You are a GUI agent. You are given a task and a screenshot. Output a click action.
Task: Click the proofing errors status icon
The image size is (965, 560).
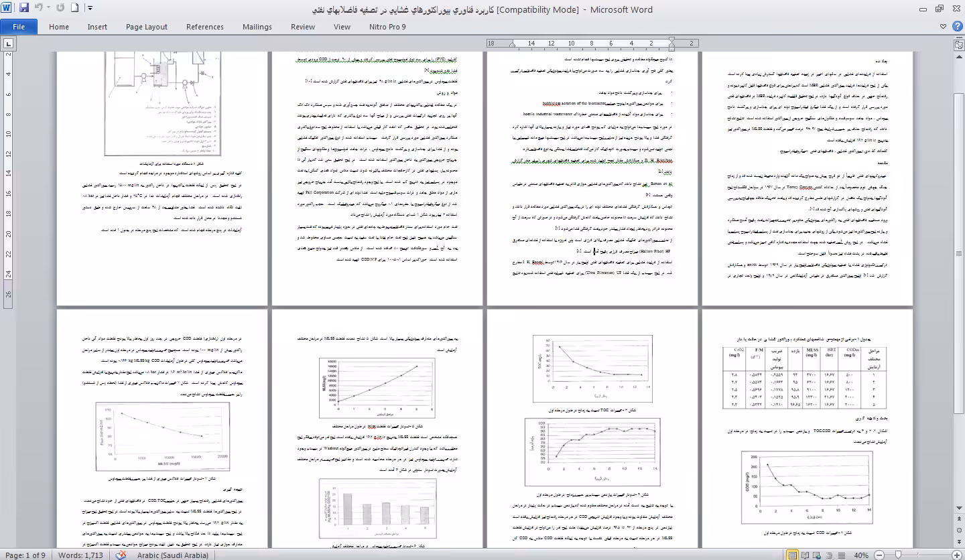pyautogui.click(x=121, y=555)
